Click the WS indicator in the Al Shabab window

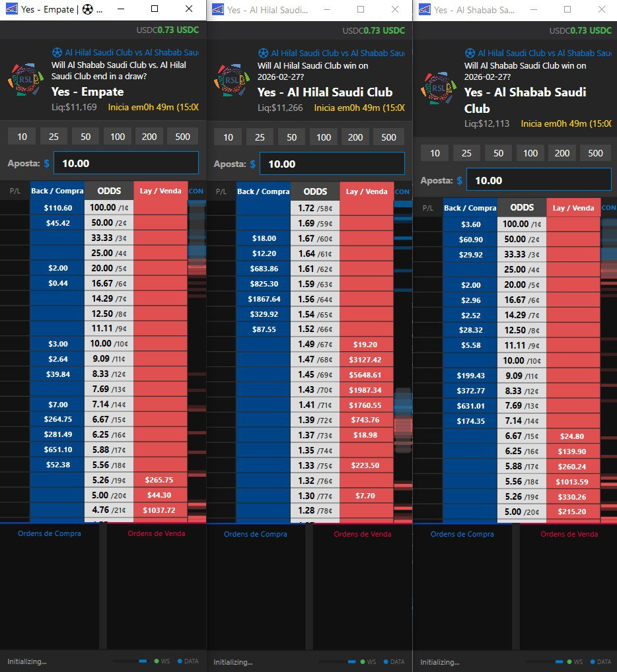click(x=572, y=661)
